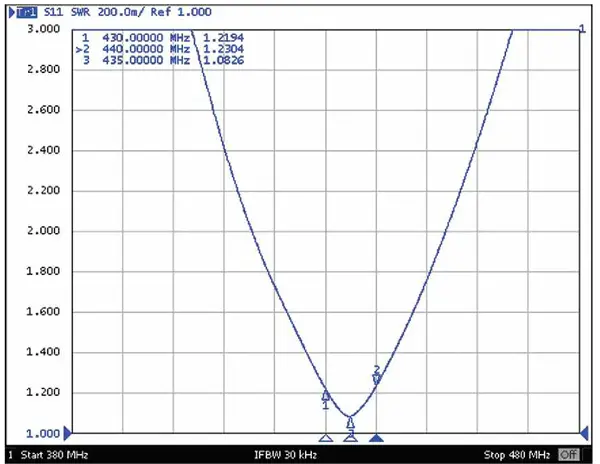The width and height of the screenshot is (600, 464).
Task: Toggle the Off indicator in status bar
Action: (x=568, y=454)
